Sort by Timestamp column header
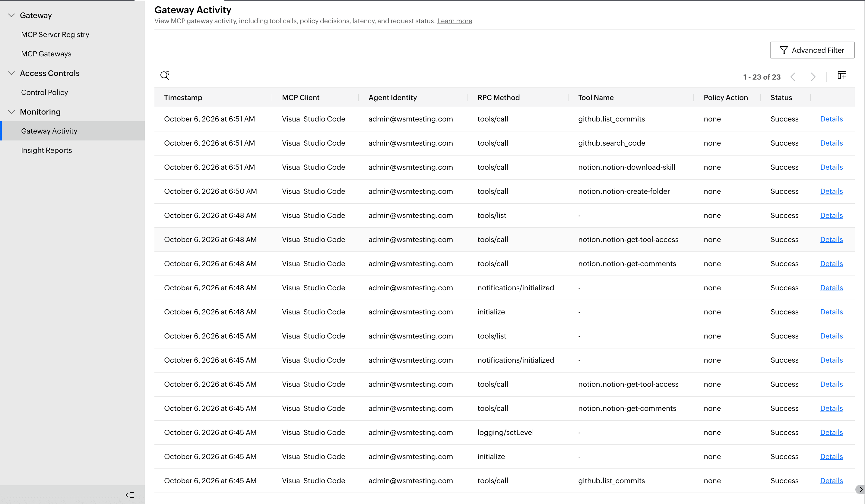865x504 pixels. coord(183,97)
